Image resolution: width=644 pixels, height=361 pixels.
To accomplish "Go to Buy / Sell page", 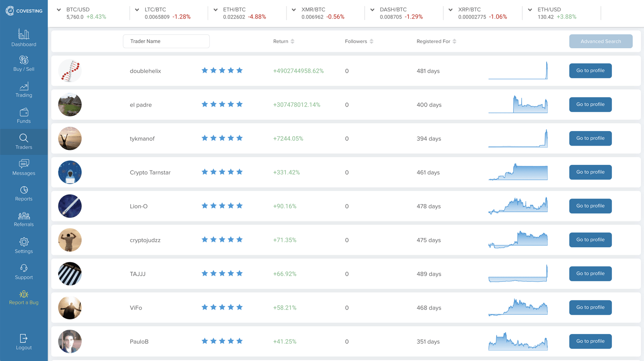I will pyautogui.click(x=24, y=60).
